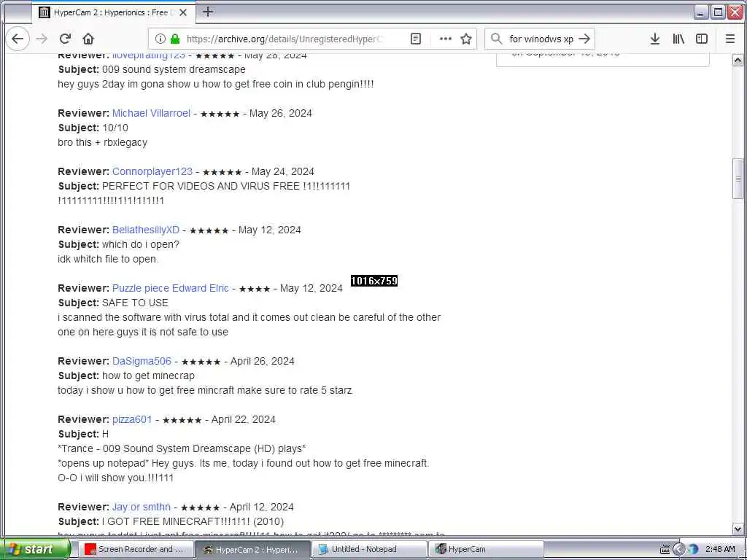The width and height of the screenshot is (747, 560).
Task: Click the 'how to get minecrap' subject
Action: [x=148, y=376]
